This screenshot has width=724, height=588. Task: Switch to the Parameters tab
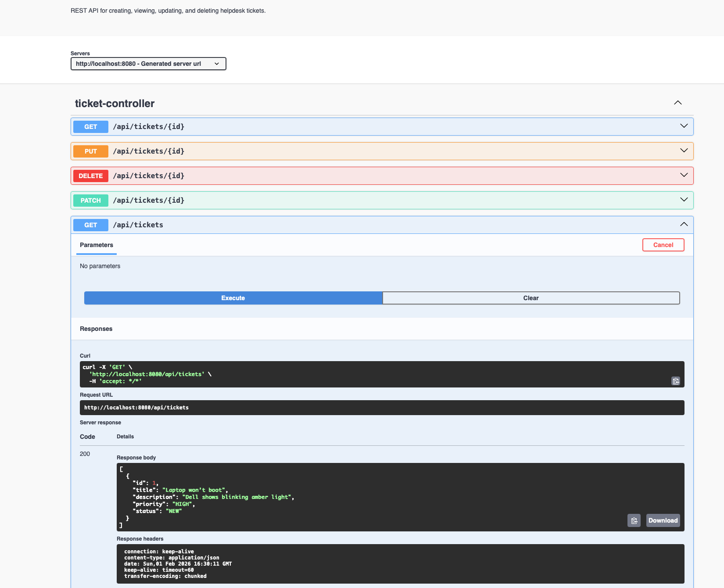96,245
